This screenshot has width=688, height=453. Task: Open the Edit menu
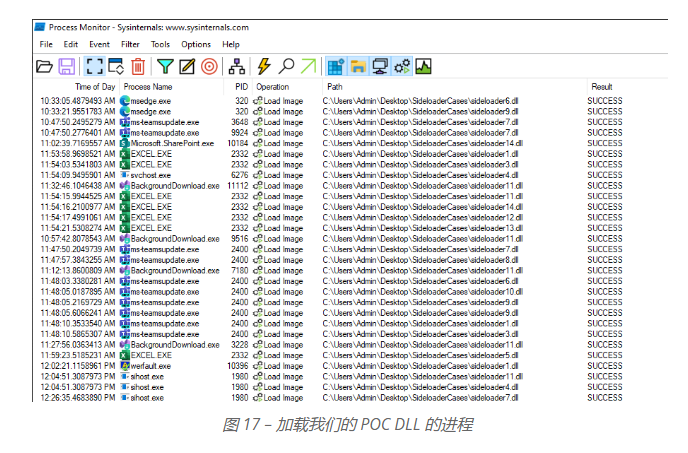tap(71, 44)
